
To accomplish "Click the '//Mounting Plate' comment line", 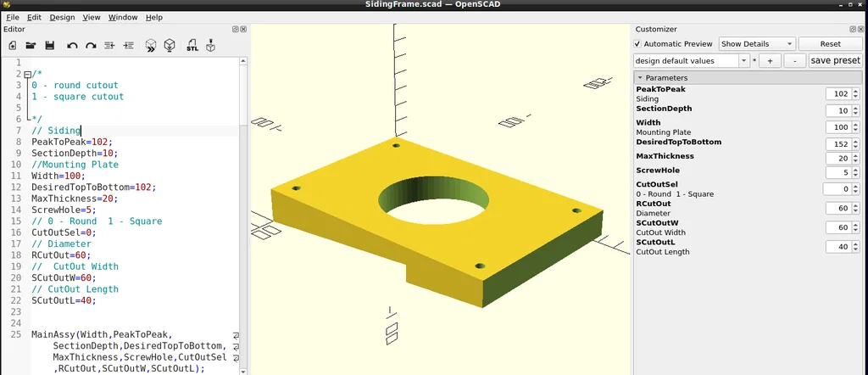I will [75, 165].
